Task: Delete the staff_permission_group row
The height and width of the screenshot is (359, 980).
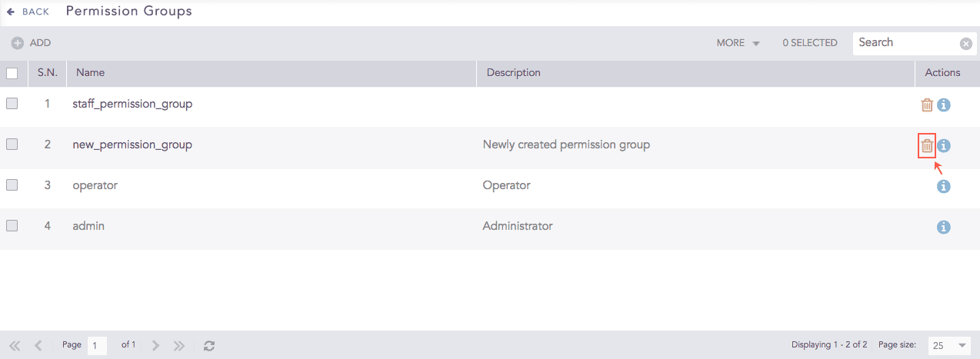Action: click(x=927, y=105)
